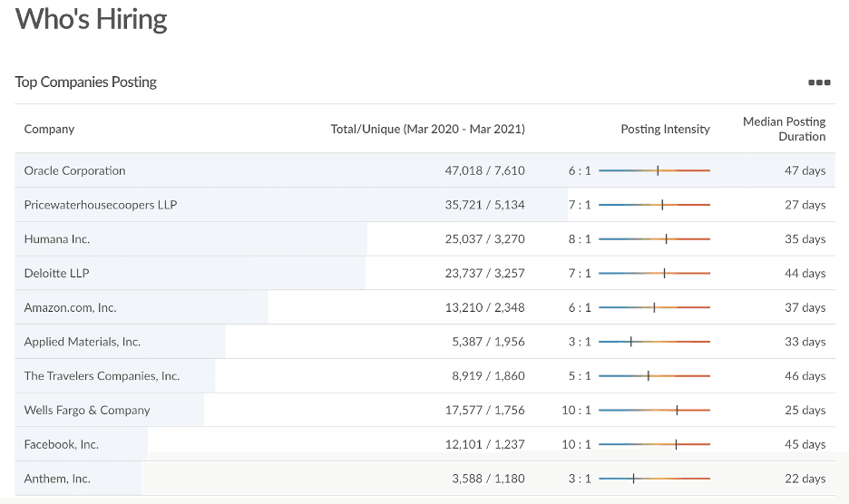Select the Pricewaterhousecoopers LLP company name
The height and width of the screenshot is (504, 849).
point(101,205)
